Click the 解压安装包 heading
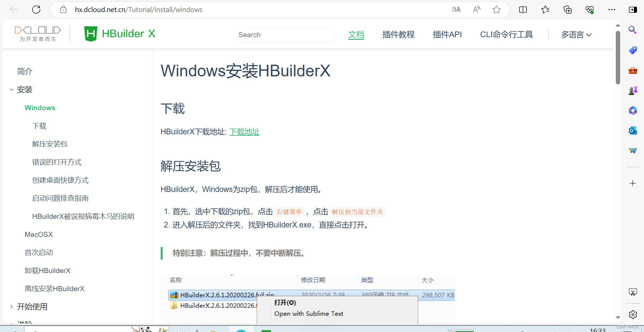Viewport: 644px width, 332px height. coord(191,166)
